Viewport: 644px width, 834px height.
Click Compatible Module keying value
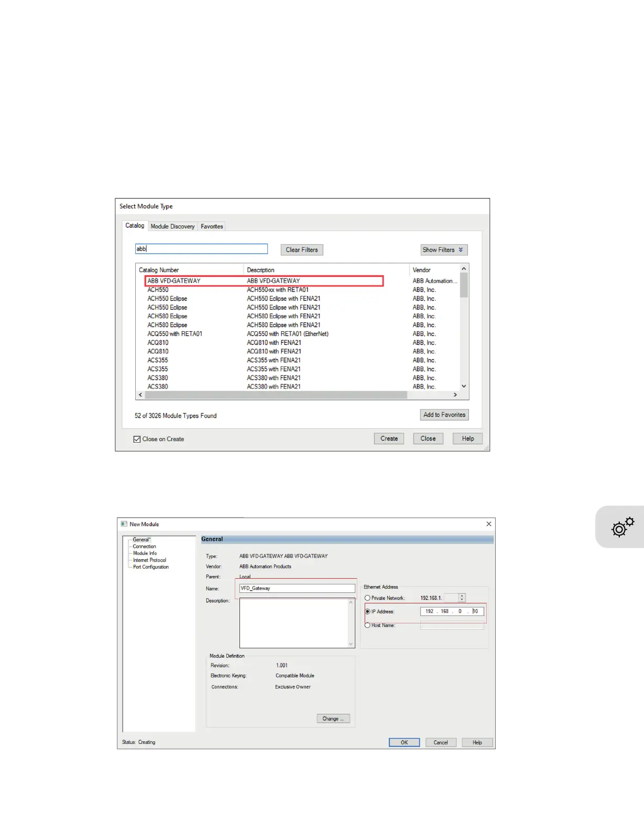point(295,676)
